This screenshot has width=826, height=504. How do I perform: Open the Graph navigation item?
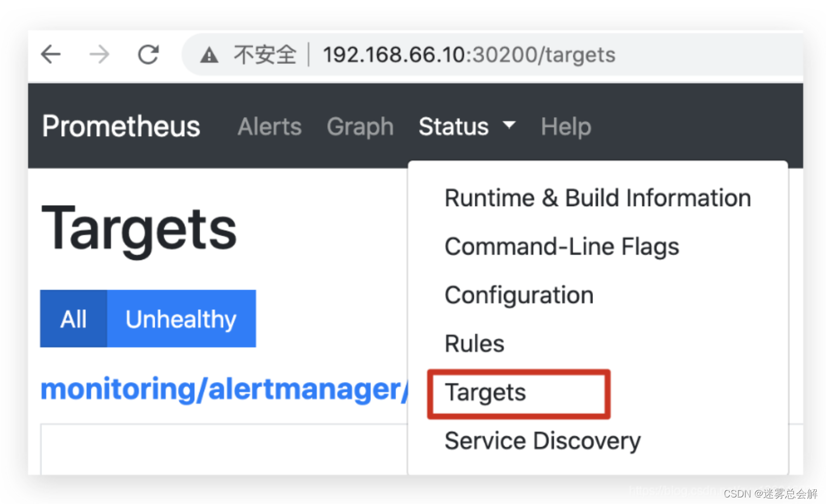pyautogui.click(x=360, y=127)
